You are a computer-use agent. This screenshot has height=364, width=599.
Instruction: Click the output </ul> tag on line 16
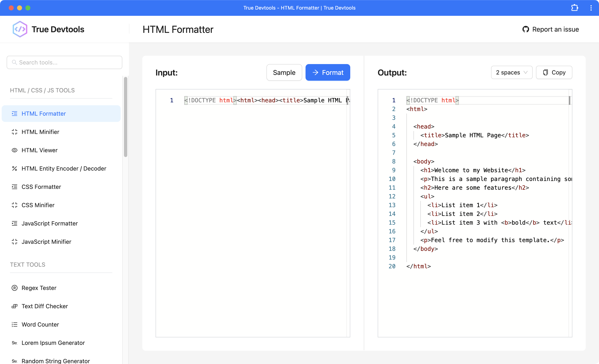[x=429, y=232]
